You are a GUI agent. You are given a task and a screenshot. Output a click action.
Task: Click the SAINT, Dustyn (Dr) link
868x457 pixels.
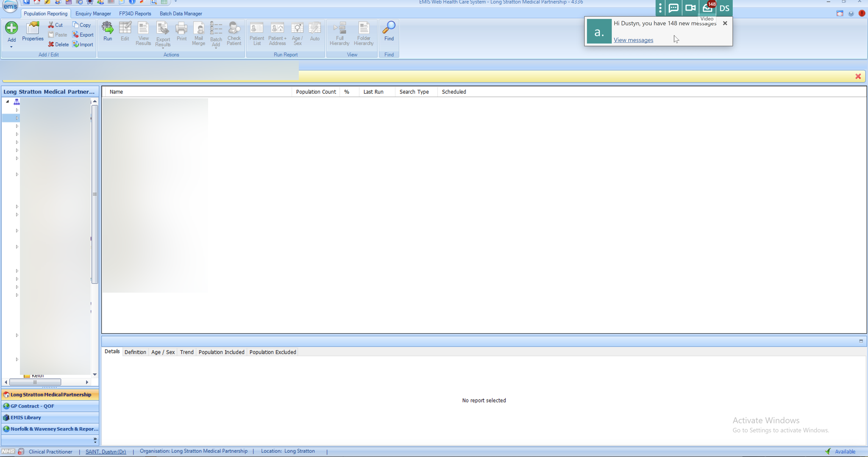(106, 451)
